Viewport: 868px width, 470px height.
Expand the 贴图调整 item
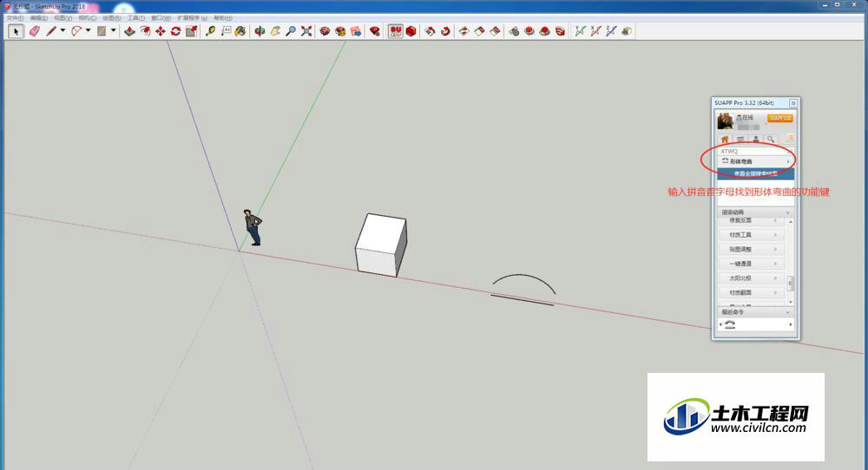tap(752, 250)
